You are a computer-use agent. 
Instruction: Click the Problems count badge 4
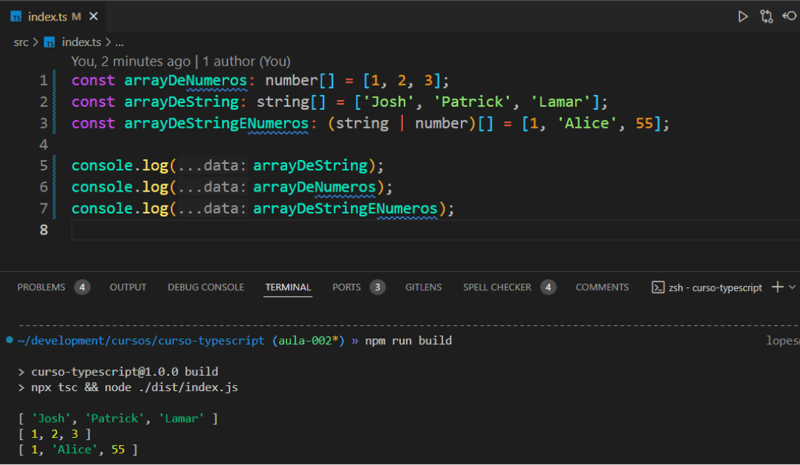click(x=82, y=287)
